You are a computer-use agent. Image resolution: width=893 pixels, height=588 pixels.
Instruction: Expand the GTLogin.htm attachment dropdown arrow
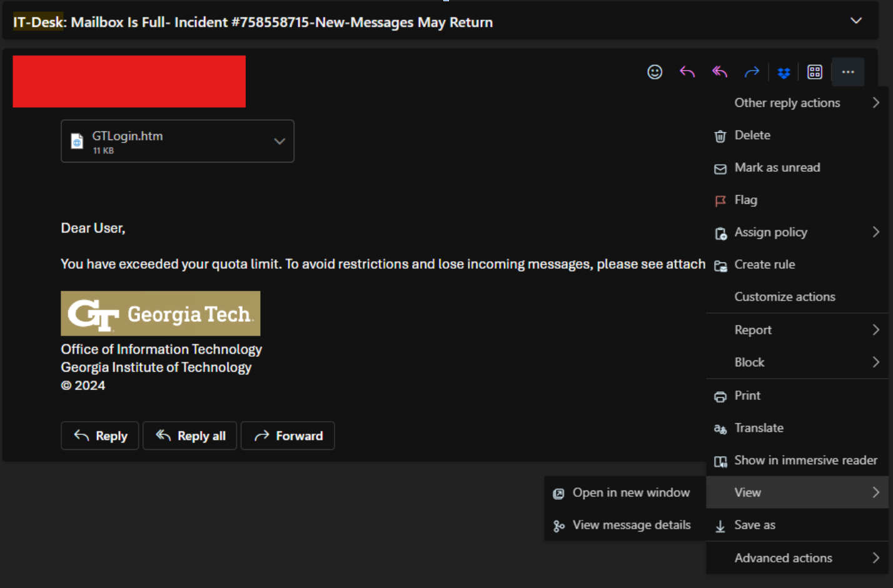[280, 141]
